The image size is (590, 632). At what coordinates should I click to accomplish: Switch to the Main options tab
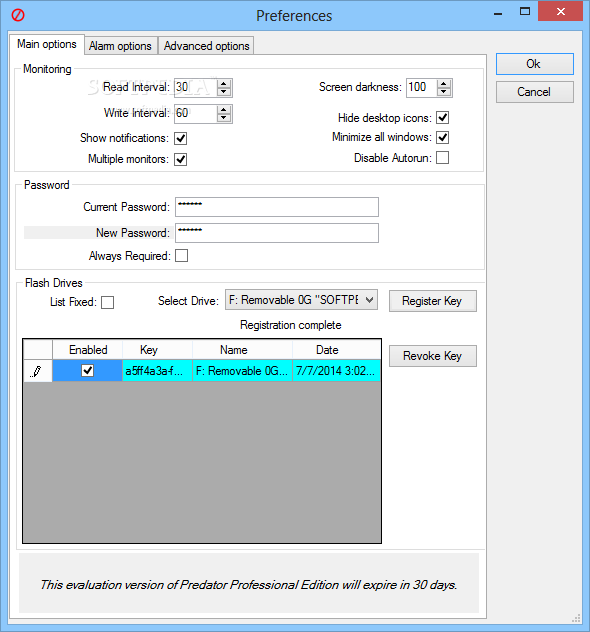click(47, 44)
